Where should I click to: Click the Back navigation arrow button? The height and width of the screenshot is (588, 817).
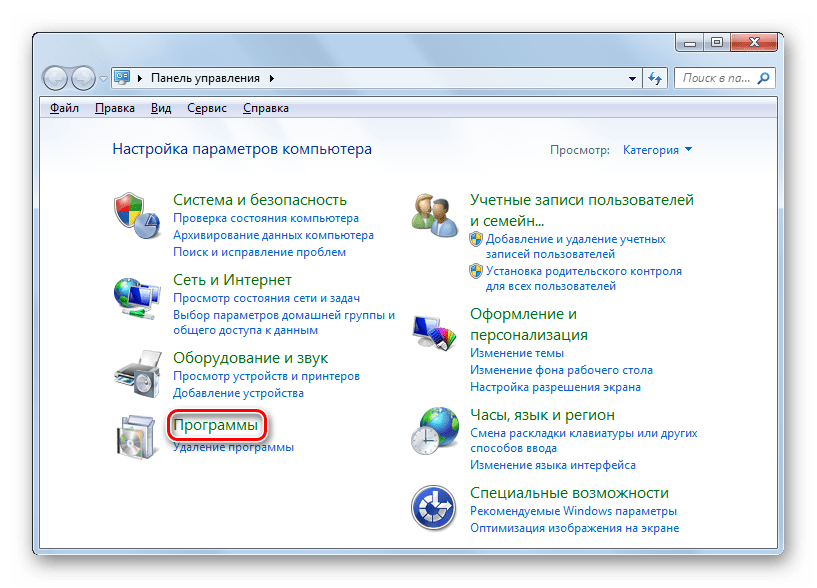(55, 79)
